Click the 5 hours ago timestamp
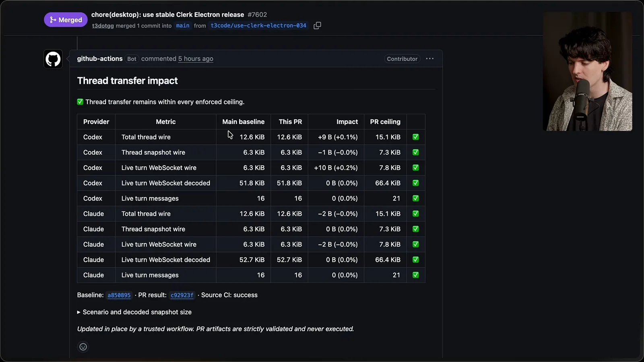 click(196, 59)
